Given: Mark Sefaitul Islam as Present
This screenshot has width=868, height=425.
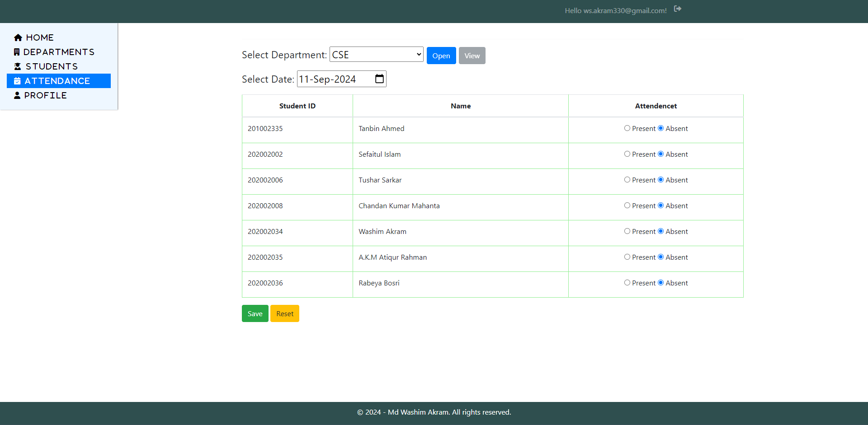Looking at the screenshot, I should [627, 154].
